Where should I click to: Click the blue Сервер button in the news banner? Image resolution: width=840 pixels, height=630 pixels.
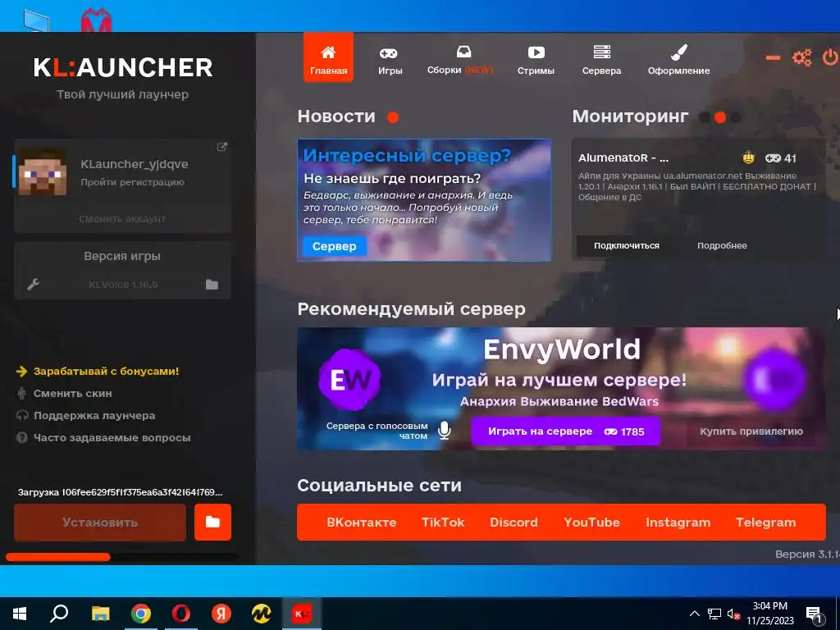334,246
